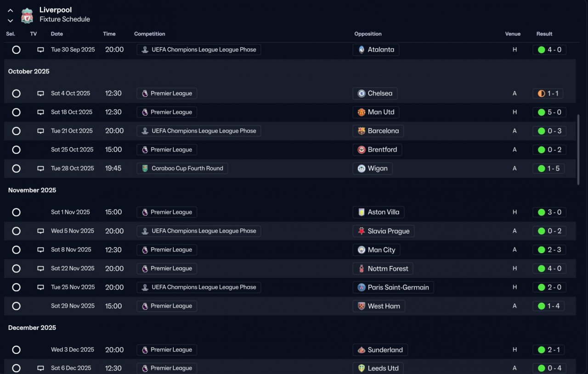588x374 pixels.
Task: Open the Aston Villa opposition link
Action: pos(383,212)
